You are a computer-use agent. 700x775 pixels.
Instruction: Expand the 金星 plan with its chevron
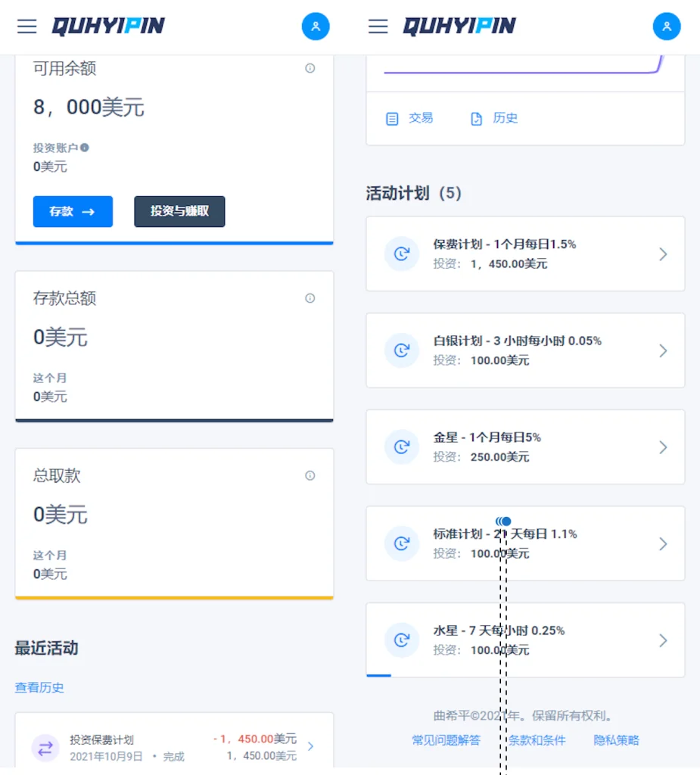pyautogui.click(x=664, y=447)
